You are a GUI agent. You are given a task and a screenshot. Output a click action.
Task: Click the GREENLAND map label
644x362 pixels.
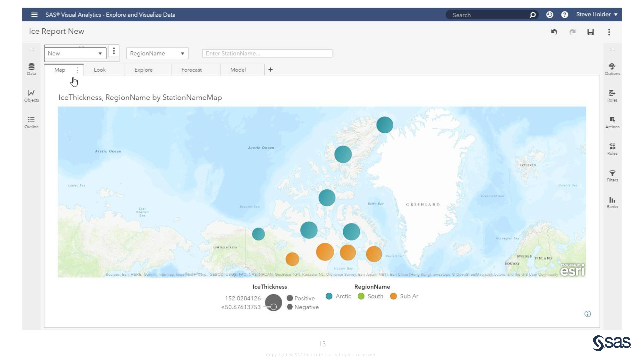pos(423,204)
